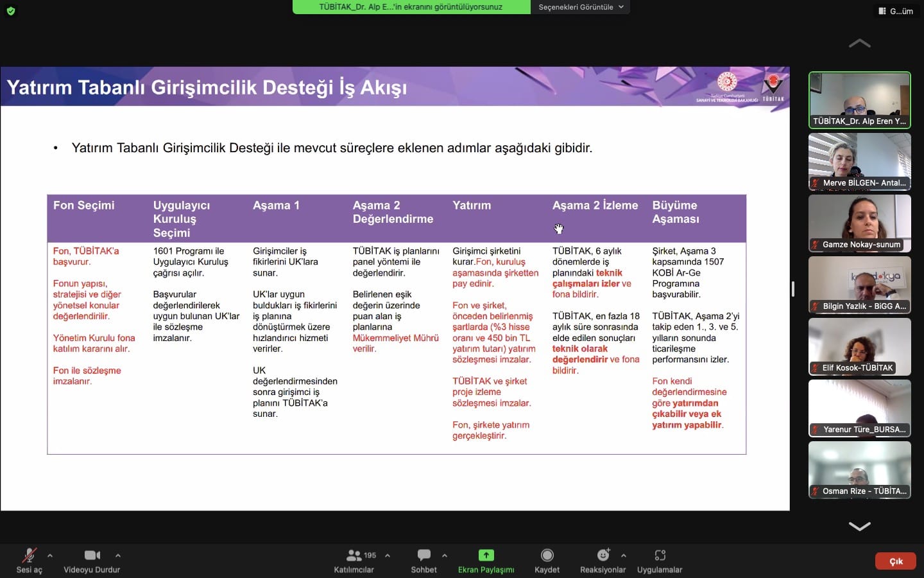
Task: Start Ekran Paylaşımı screen share
Action: pyautogui.click(x=486, y=560)
